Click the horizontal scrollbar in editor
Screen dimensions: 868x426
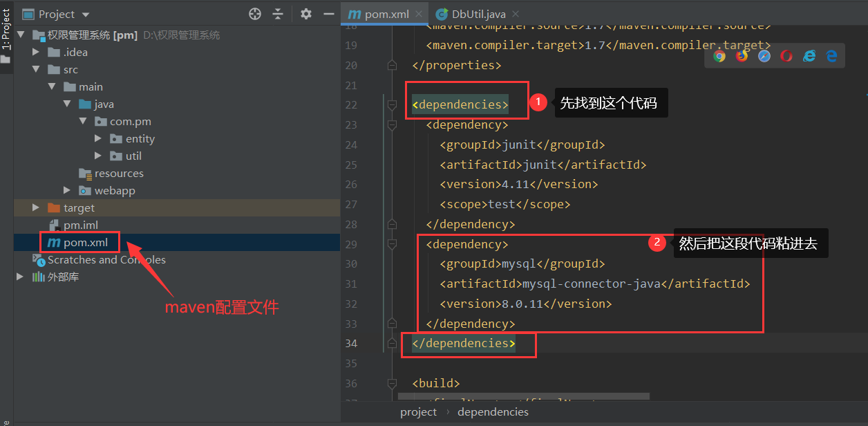[x=523, y=396]
